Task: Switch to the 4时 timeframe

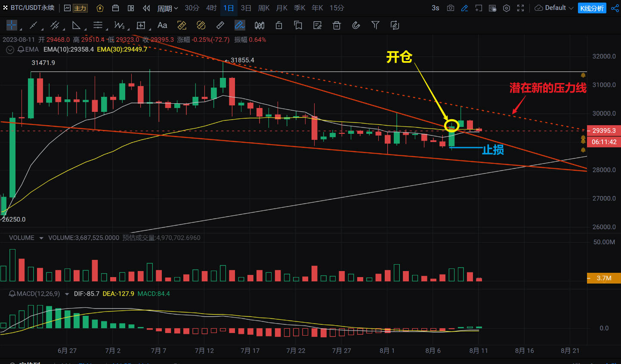Action: 211,8
